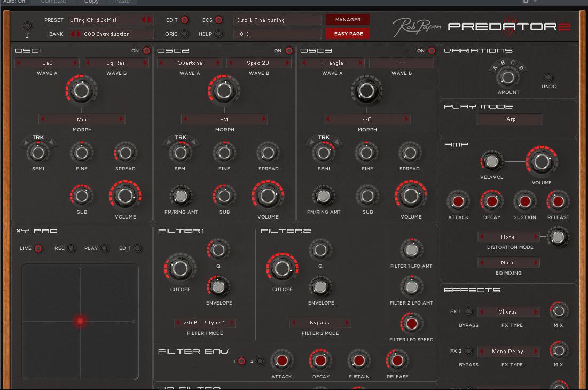Screen dimensions: 588x390
Task: Click the Amp VEL>VOL knob
Action: tap(492, 161)
